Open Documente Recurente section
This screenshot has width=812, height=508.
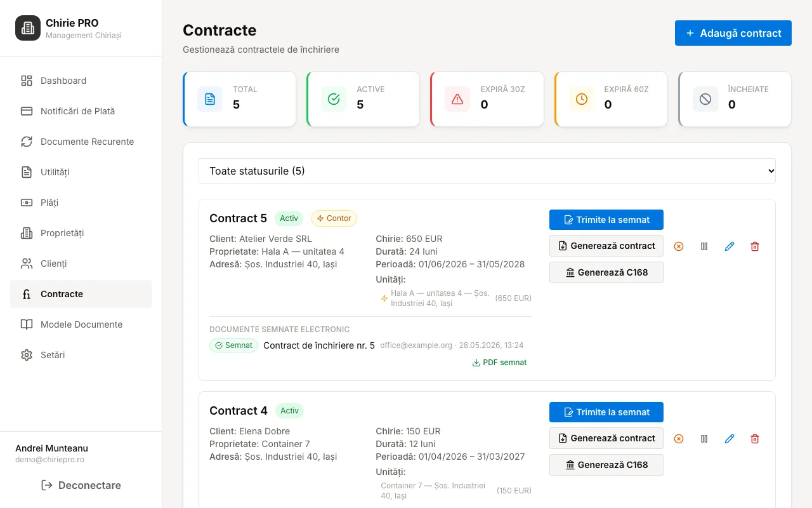click(81, 142)
